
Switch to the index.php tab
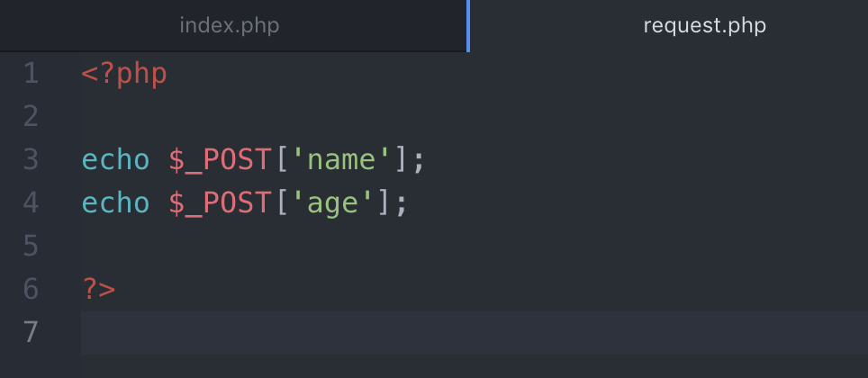click(x=230, y=25)
